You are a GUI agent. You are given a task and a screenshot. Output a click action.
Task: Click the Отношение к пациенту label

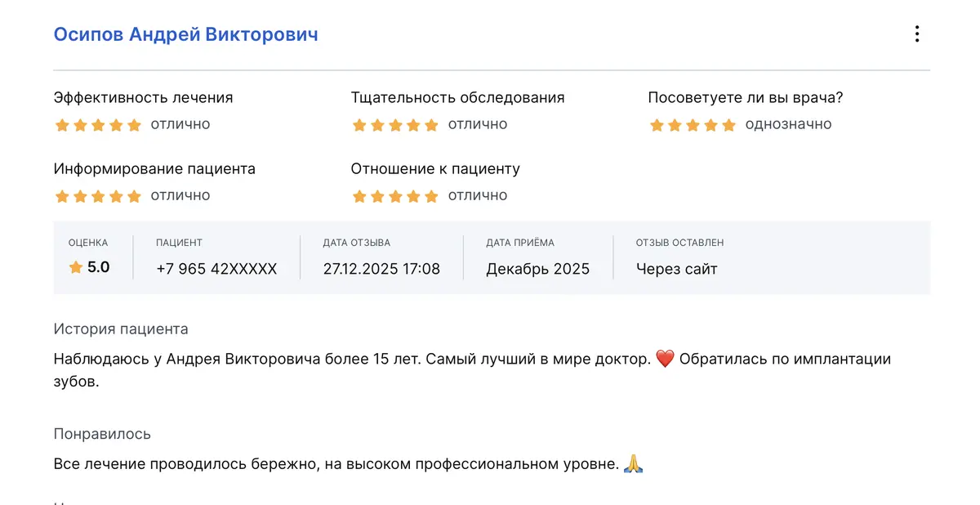pyautogui.click(x=435, y=169)
